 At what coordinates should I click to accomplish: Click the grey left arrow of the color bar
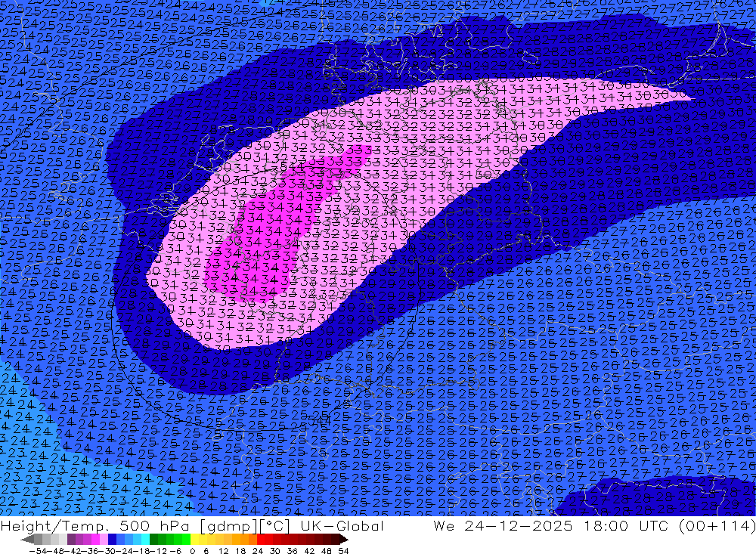coord(28,540)
